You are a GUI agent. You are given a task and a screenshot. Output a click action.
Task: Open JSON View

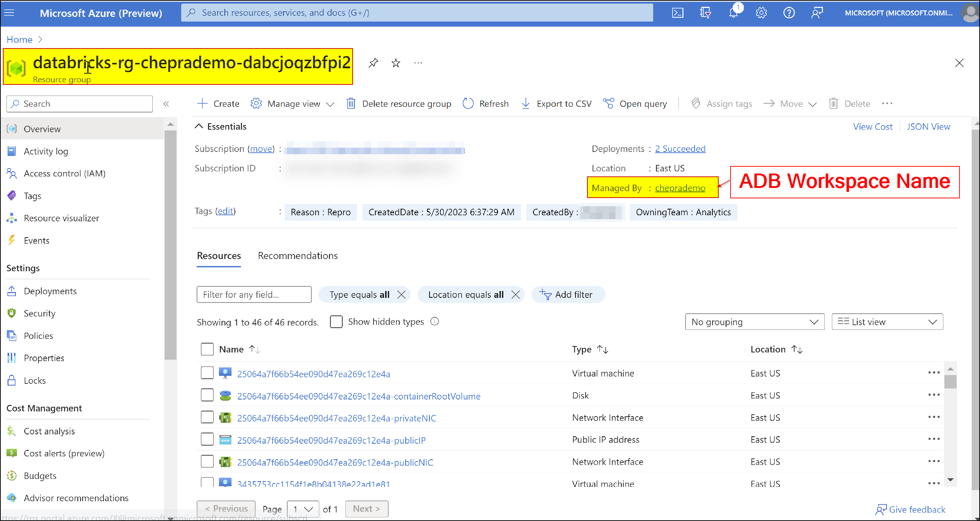point(928,126)
